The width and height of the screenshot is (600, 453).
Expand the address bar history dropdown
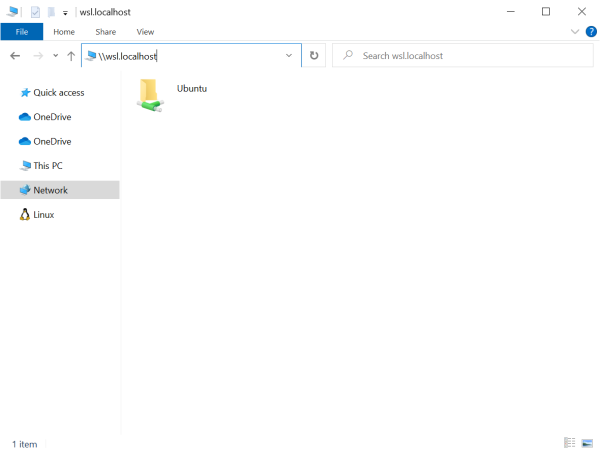pos(289,55)
